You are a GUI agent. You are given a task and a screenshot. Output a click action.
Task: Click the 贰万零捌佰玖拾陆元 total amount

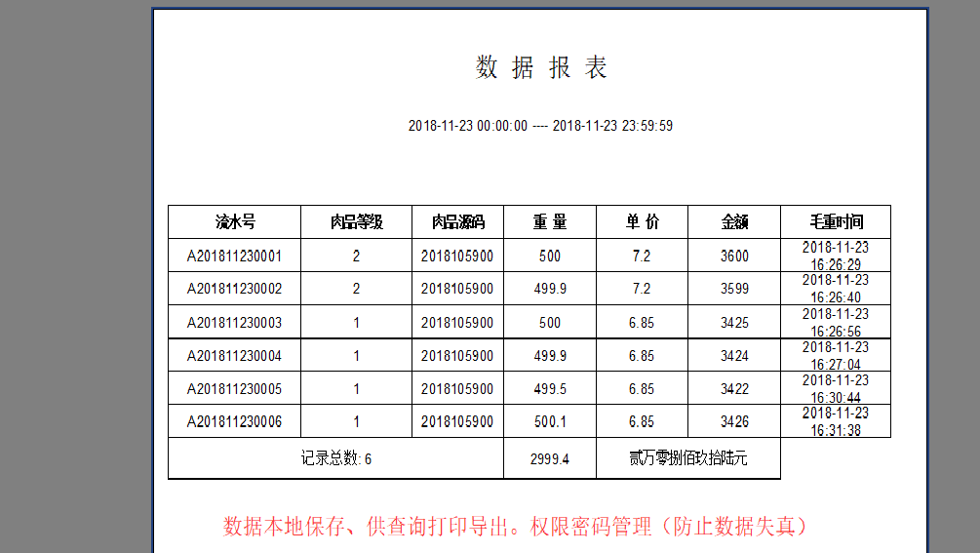click(688, 459)
